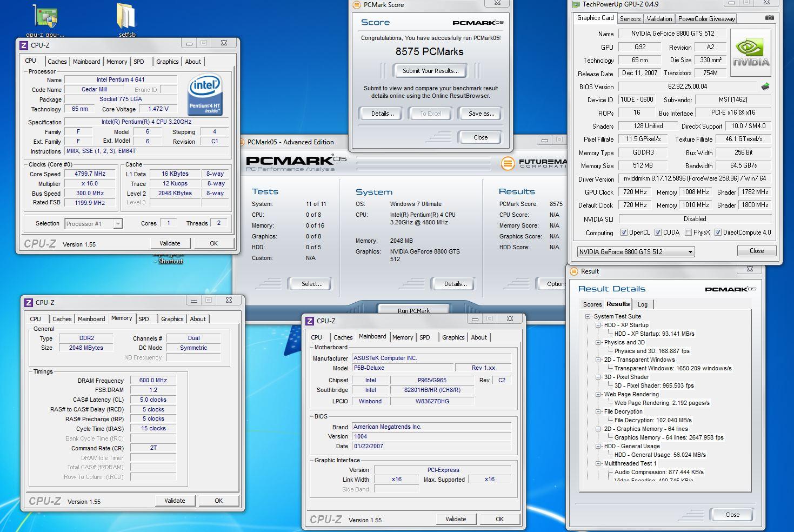This screenshot has width=794, height=532.
Task: Click Submit Your Results button
Action: click(x=431, y=71)
